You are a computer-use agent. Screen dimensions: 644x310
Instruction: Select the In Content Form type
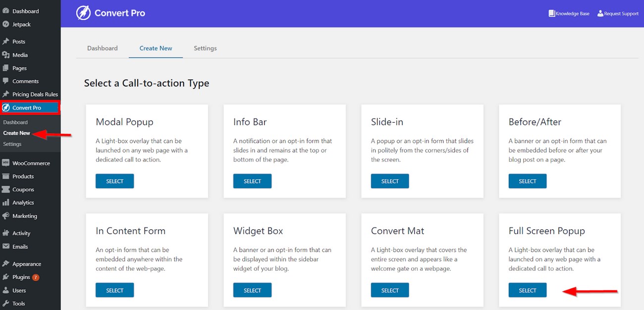[x=114, y=290]
